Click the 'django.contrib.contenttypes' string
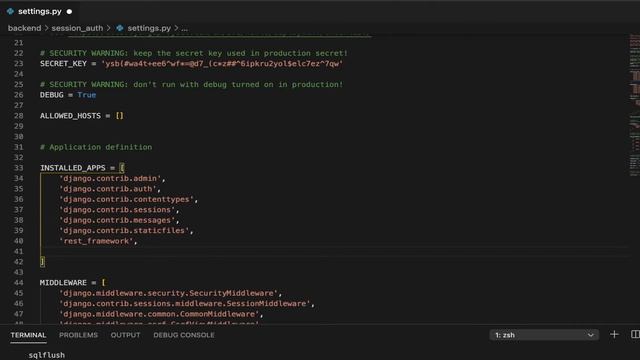640x360 pixels. [x=127, y=199]
